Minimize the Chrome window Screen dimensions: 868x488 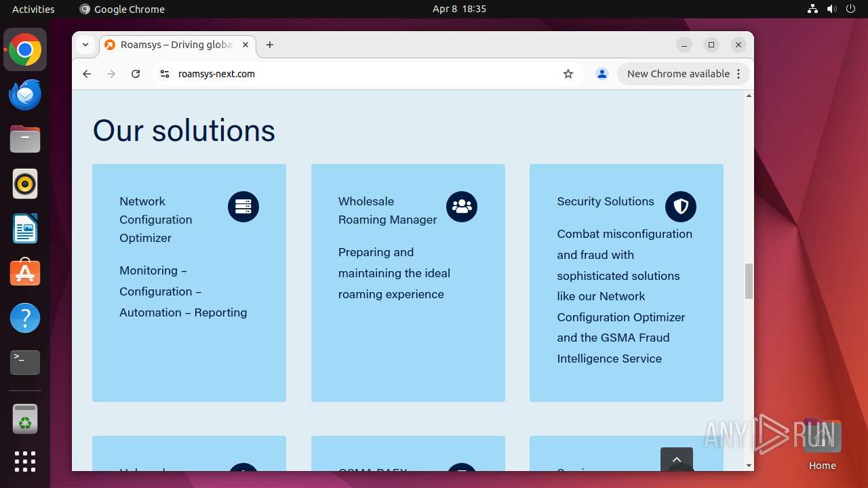(x=684, y=45)
